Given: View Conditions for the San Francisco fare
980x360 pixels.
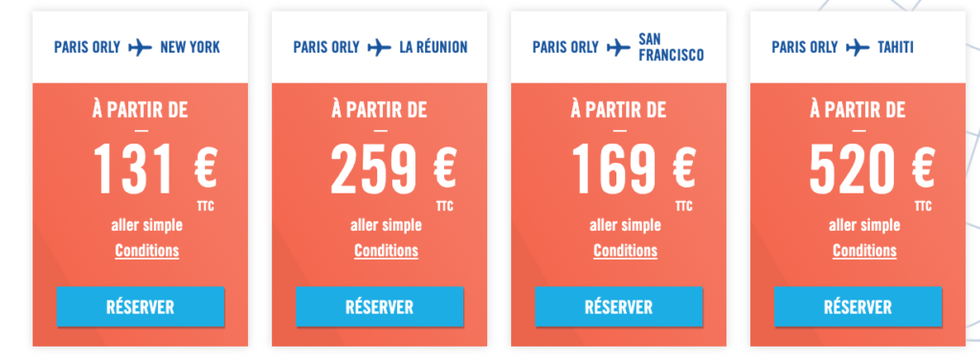Looking at the screenshot, I should [626, 251].
